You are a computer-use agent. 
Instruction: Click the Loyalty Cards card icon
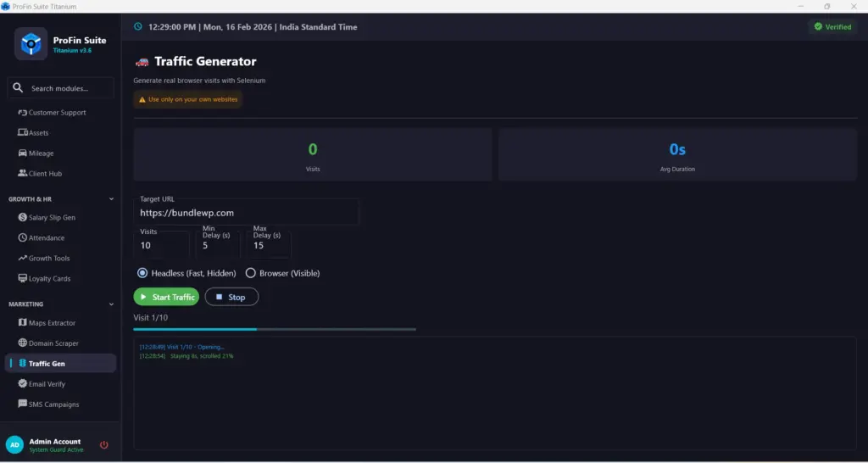pos(23,278)
